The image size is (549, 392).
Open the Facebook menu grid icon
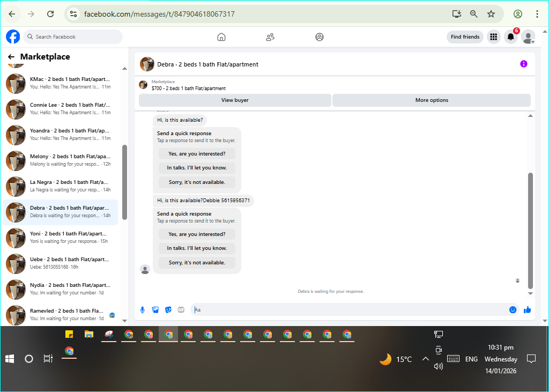494,37
